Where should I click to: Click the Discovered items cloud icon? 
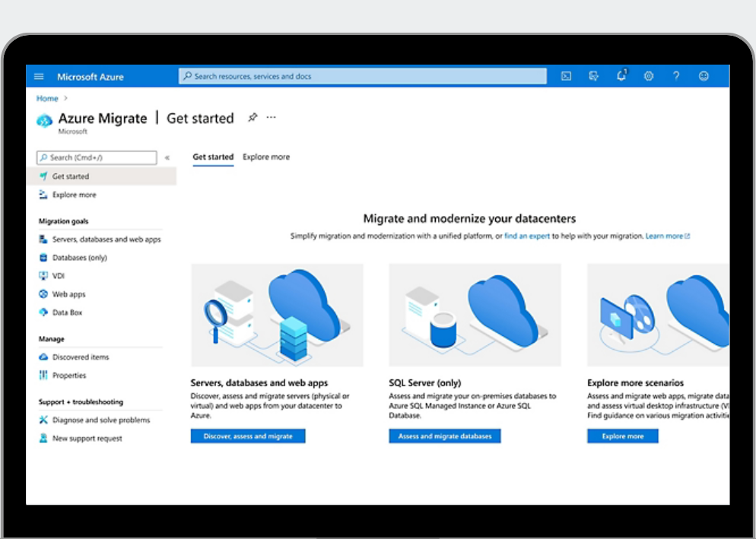pos(43,357)
